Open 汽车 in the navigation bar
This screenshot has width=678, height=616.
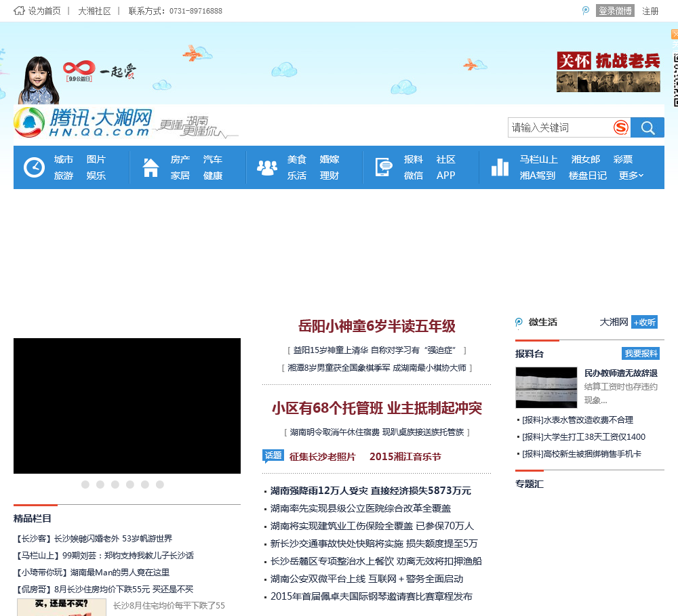(213, 159)
